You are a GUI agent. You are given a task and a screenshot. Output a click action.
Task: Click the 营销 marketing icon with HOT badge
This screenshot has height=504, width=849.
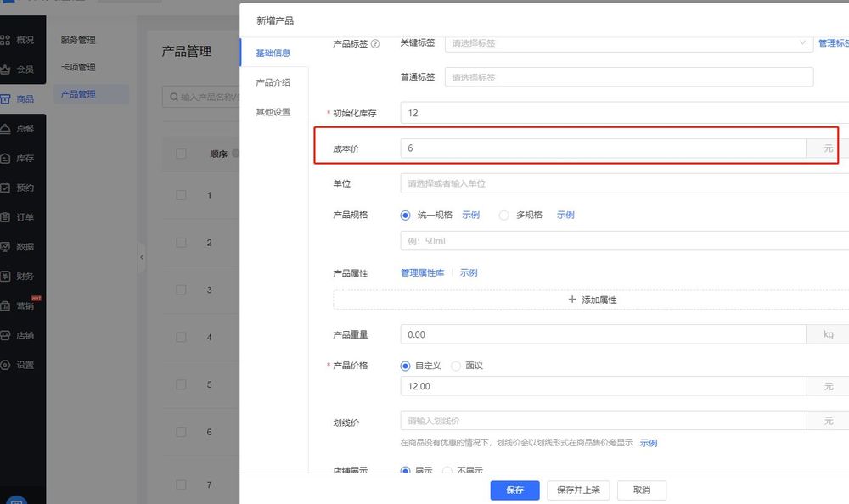[6, 306]
